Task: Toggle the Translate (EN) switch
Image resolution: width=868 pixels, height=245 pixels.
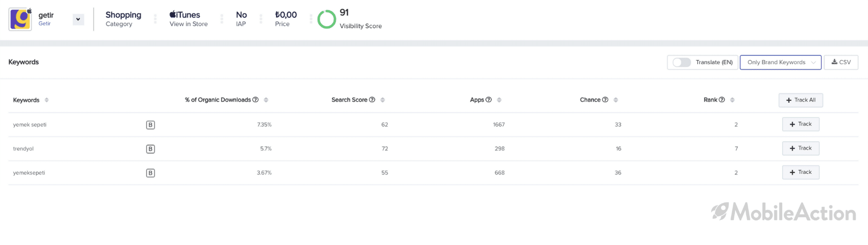Action: (682, 62)
